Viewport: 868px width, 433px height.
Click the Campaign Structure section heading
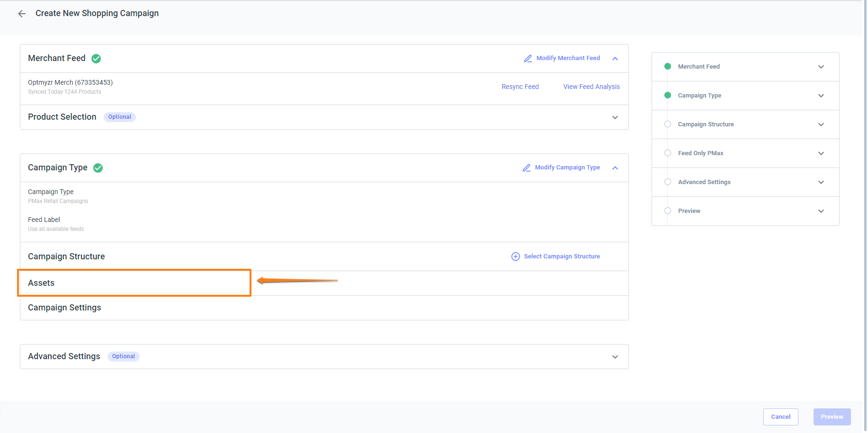[66, 256]
